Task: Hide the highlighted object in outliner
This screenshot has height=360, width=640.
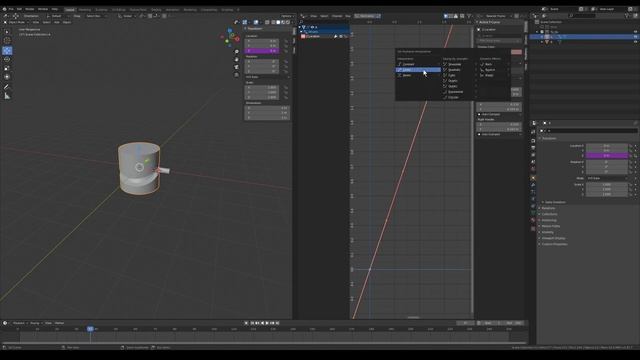Action: tap(635, 37)
